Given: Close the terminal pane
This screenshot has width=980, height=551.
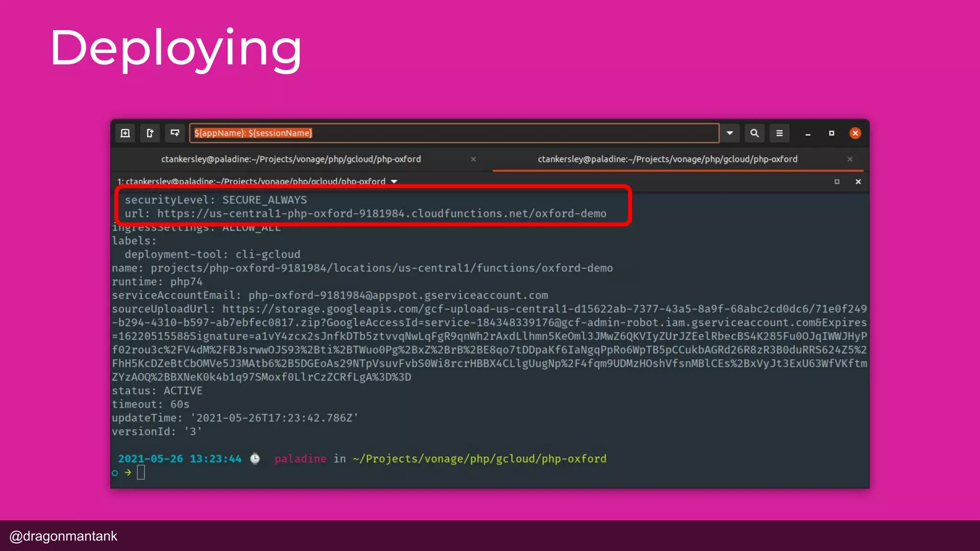Looking at the screenshot, I should [x=858, y=182].
